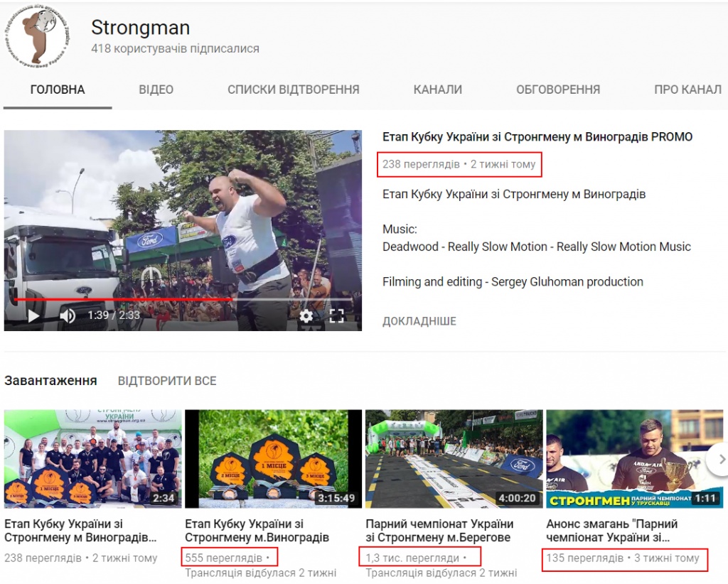Screen dimensions: 728x584
Task: Mute the video with the speaker icon
Action: 68,316
